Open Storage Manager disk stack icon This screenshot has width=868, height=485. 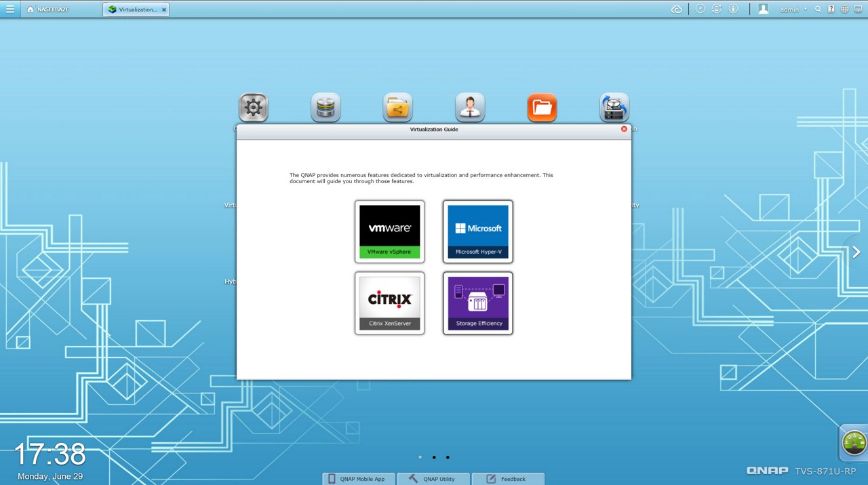pos(325,107)
